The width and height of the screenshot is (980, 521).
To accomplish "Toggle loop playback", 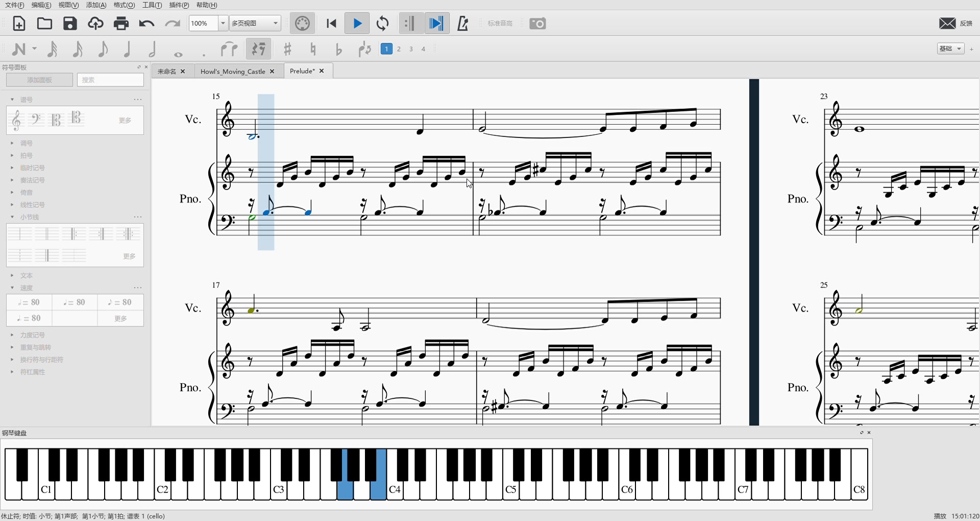I will (x=383, y=23).
